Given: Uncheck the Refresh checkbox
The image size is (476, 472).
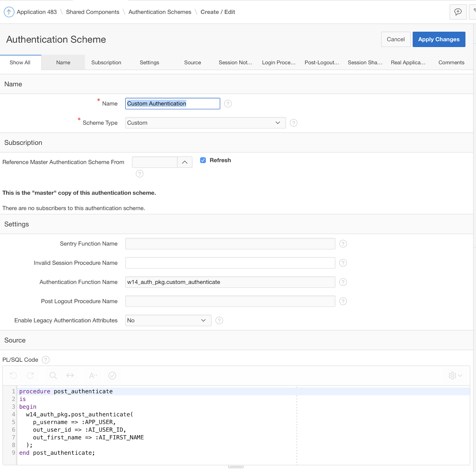Looking at the screenshot, I should [x=203, y=160].
